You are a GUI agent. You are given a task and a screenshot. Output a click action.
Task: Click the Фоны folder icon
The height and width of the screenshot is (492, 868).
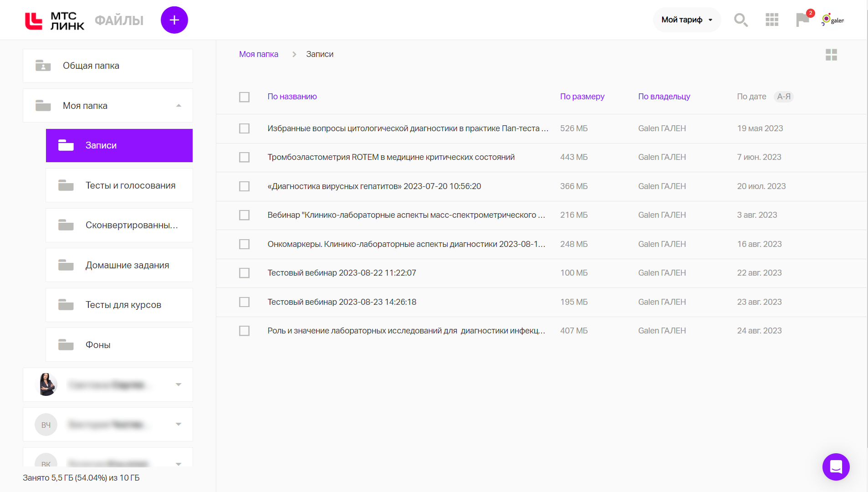tap(66, 345)
